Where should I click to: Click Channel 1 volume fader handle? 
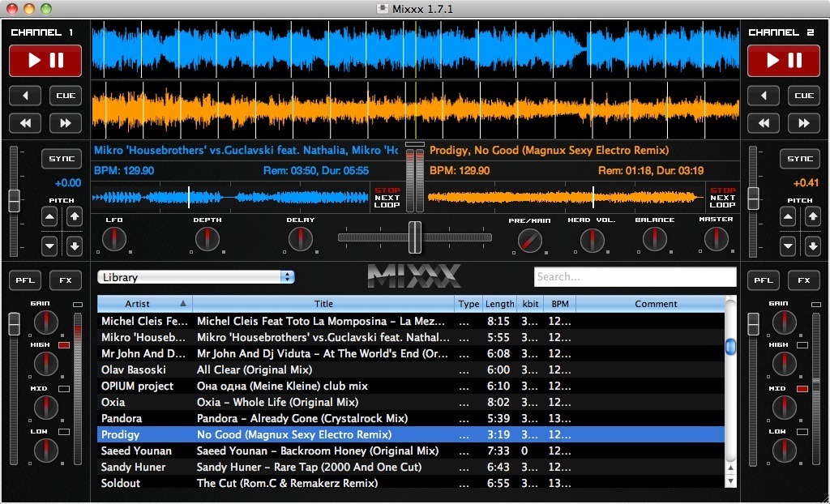coord(14,323)
